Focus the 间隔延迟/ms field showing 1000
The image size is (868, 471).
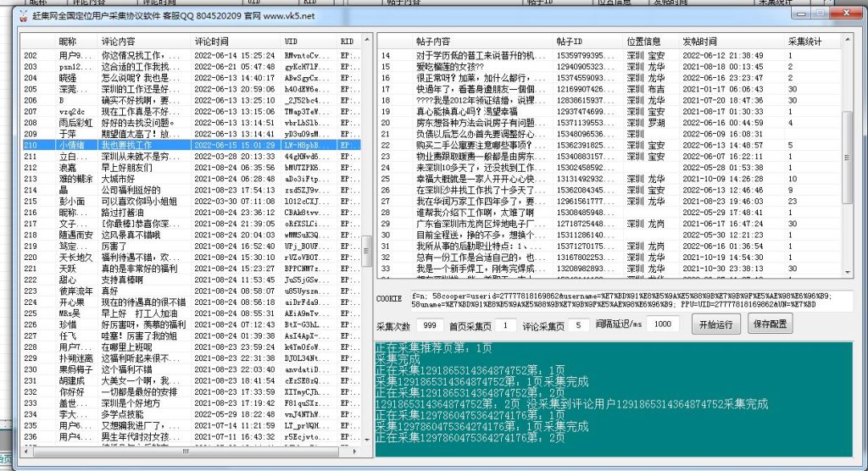(x=663, y=325)
